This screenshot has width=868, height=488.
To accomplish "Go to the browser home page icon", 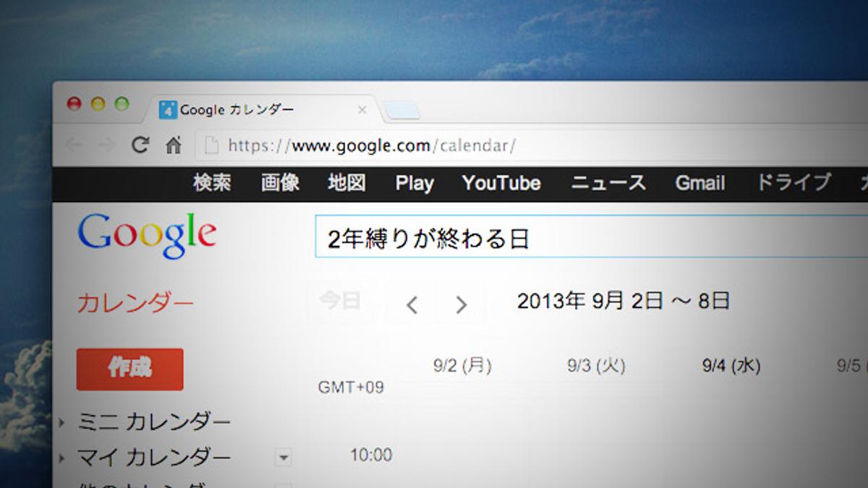I will (x=174, y=145).
